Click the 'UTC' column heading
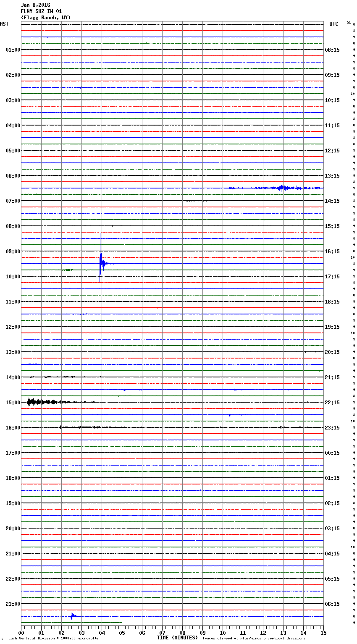 click(334, 24)
